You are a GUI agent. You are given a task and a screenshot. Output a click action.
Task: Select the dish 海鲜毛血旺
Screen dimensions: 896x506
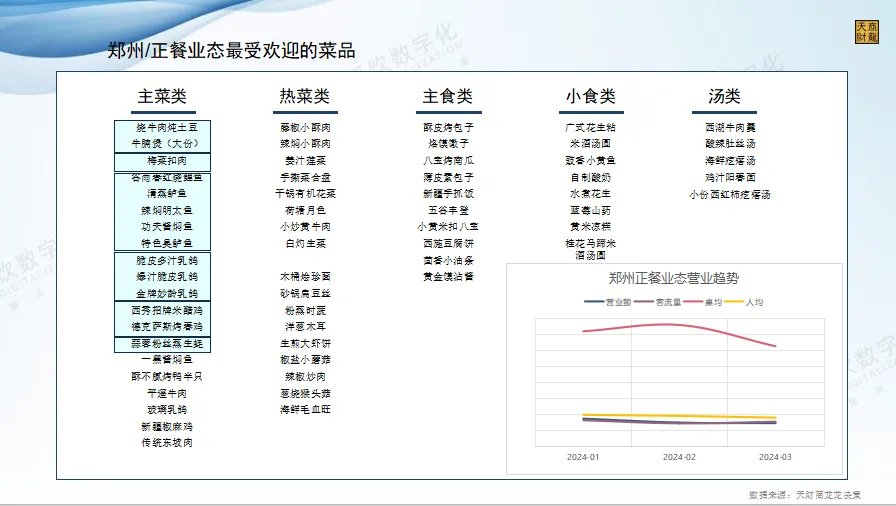[305, 409]
